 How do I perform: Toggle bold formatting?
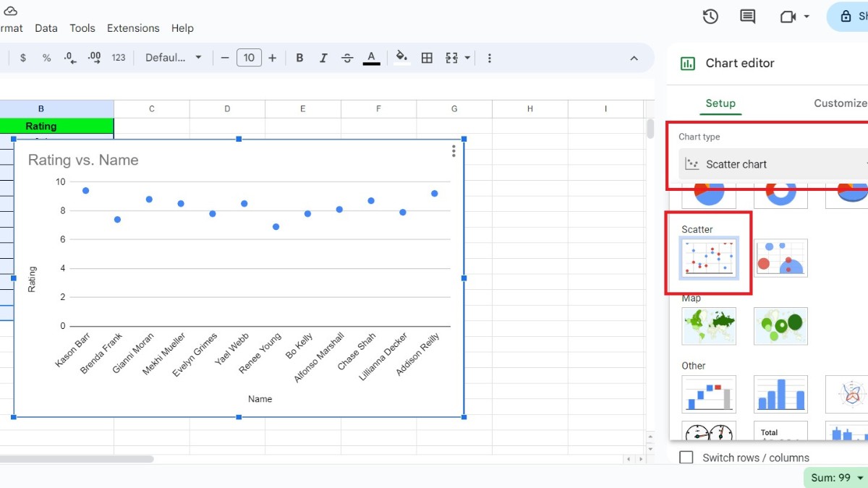[299, 57]
